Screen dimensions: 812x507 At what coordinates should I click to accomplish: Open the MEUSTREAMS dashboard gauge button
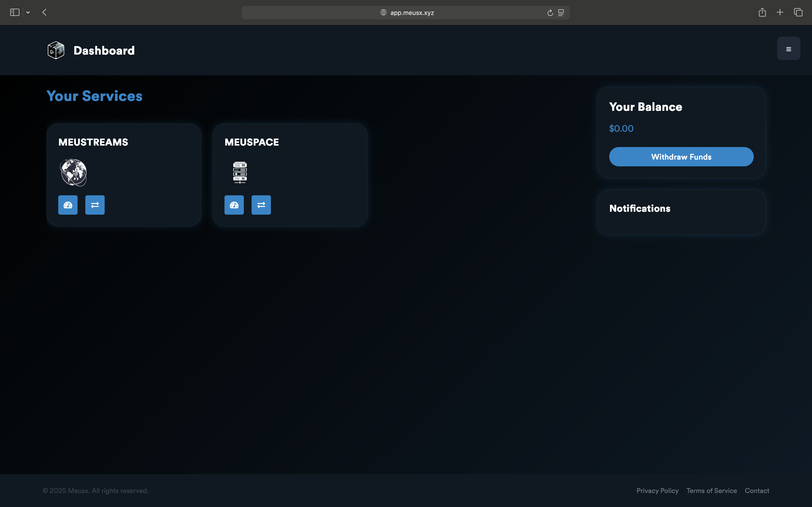pos(68,205)
